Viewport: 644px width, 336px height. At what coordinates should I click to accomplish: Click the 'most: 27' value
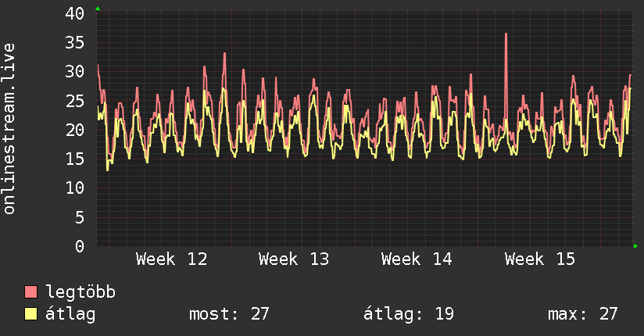(x=229, y=314)
